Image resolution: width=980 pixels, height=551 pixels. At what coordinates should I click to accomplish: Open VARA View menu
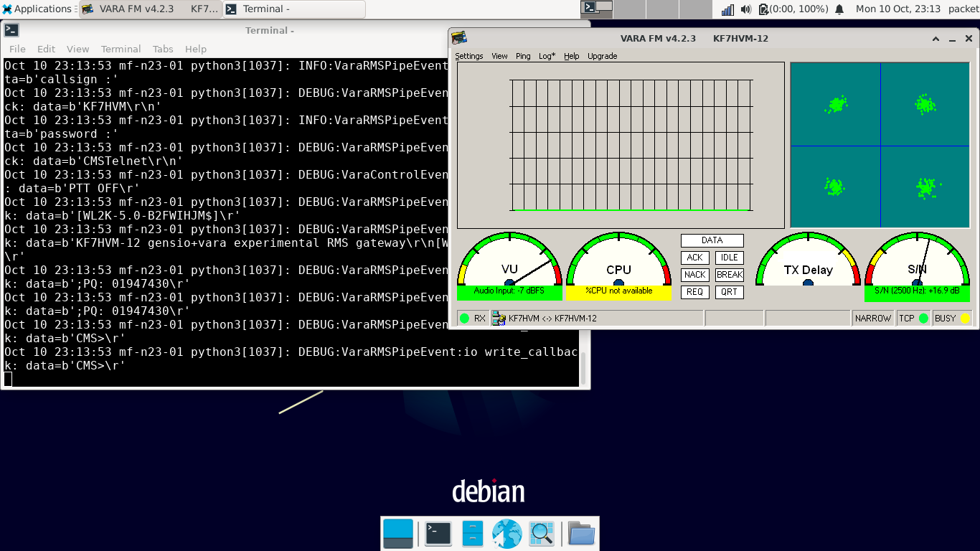pyautogui.click(x=499, y=56)
